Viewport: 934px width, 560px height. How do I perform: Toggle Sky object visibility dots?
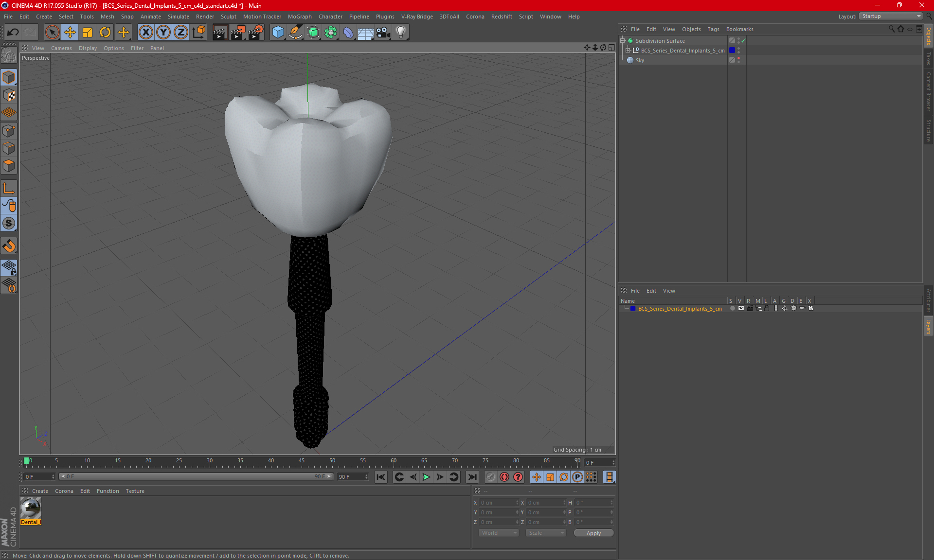[738, 60]
